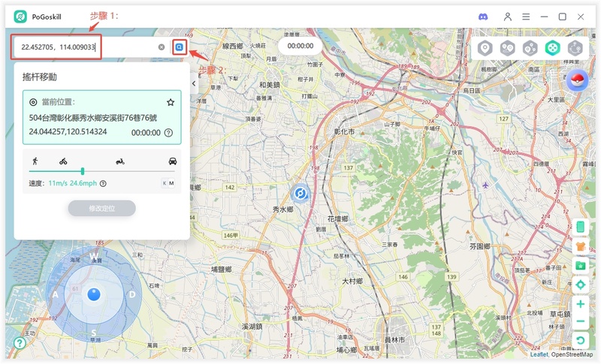601x364 pixels.
Task: Select the car speed preset
Action: tap(173, 161)
